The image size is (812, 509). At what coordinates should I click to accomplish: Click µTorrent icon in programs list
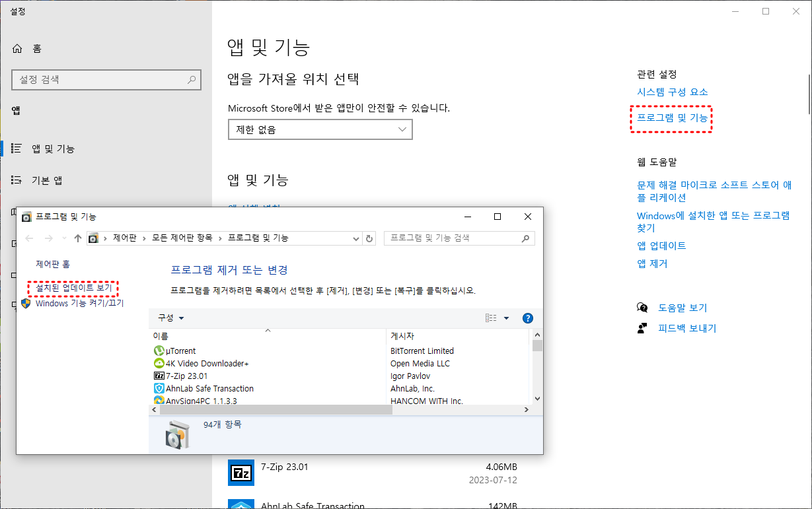click(x=159, y=351)
